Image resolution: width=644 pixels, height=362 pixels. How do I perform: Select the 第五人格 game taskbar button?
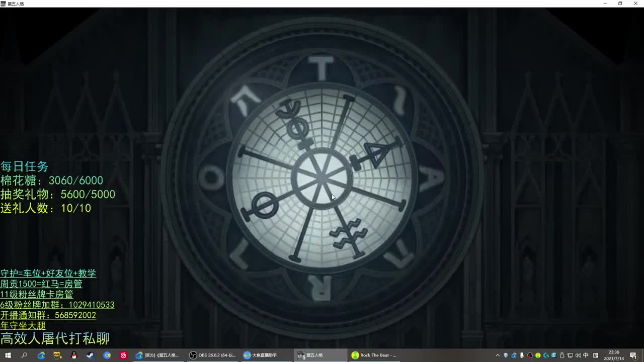[320, 355]
